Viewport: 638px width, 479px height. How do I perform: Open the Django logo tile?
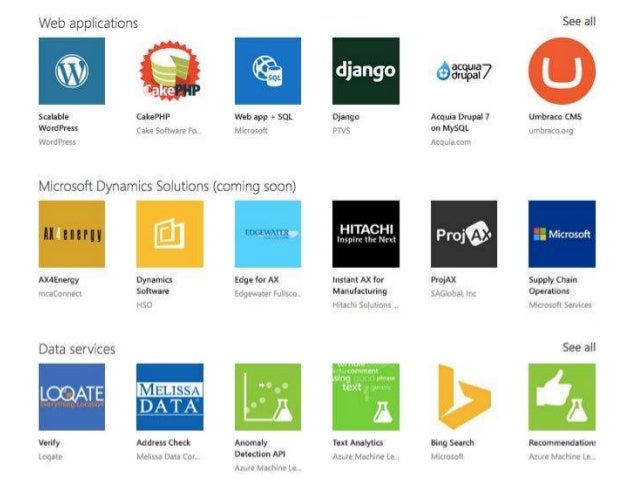[366, 71]
